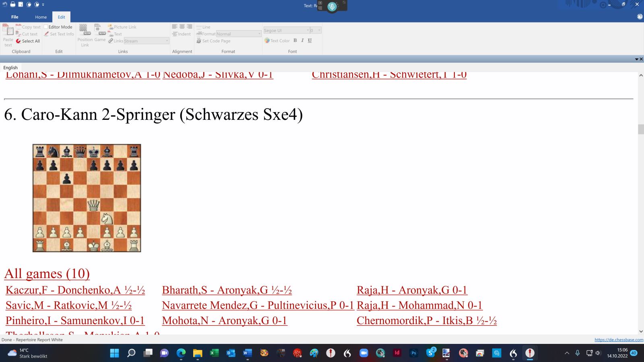644x362 pixels.
Task: Click Select All in Clipboard group
Action: [x=28, y=41]
